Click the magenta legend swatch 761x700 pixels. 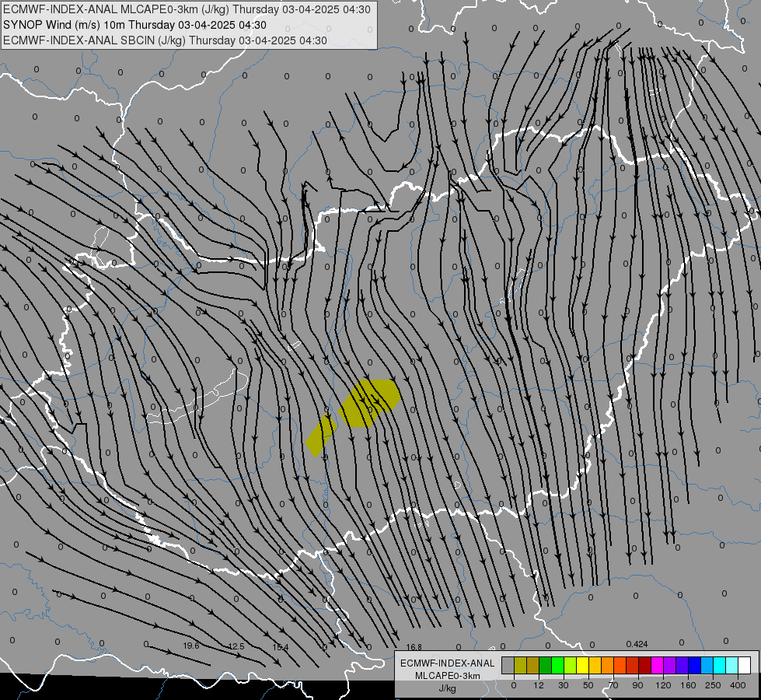[657, 665]
